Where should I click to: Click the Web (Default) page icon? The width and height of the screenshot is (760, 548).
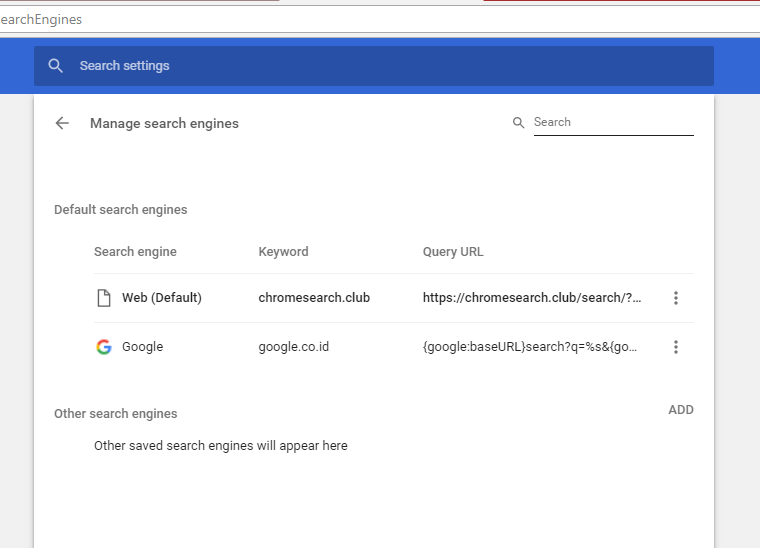coord(104,297)
